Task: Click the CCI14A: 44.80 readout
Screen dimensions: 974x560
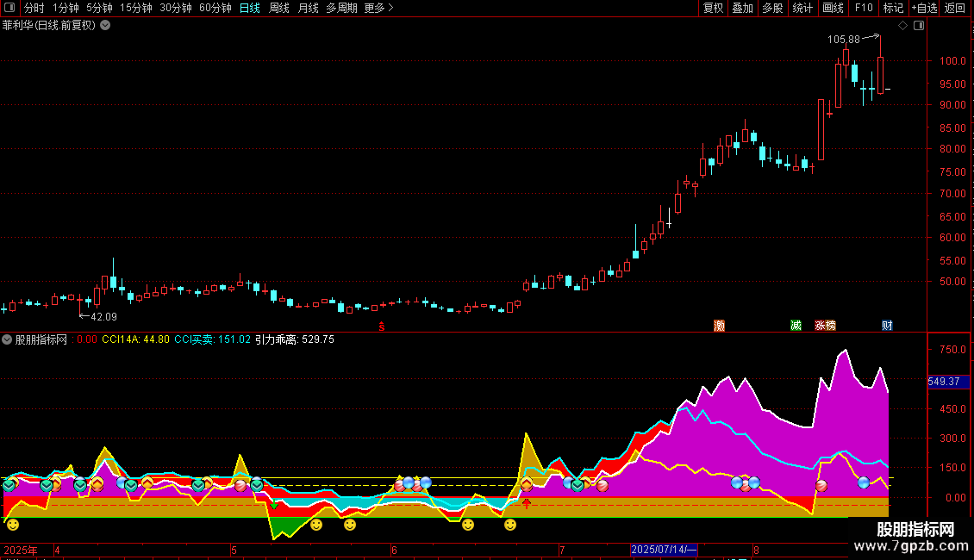Action: pos(135,339)
